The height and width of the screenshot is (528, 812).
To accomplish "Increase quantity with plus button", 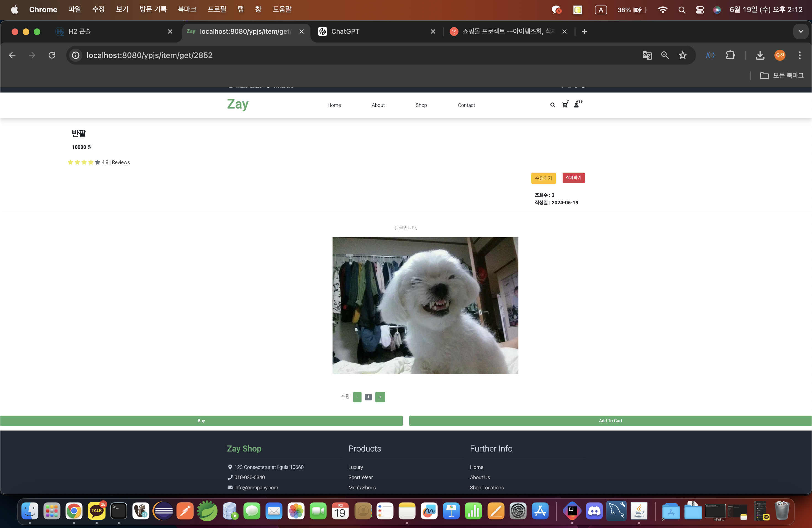I will pyautogui.click(x=380, y=397).
